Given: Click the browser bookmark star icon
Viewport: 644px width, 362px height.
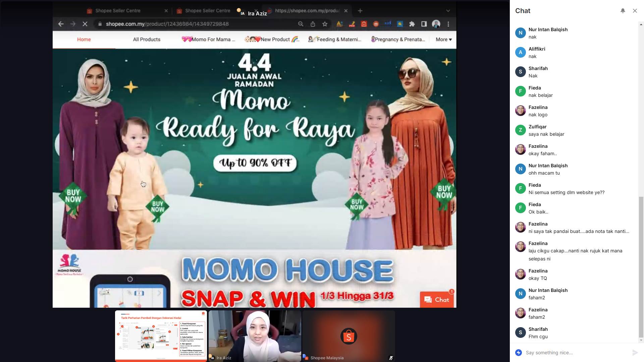Looking at the screenshot, I should 325,24.
